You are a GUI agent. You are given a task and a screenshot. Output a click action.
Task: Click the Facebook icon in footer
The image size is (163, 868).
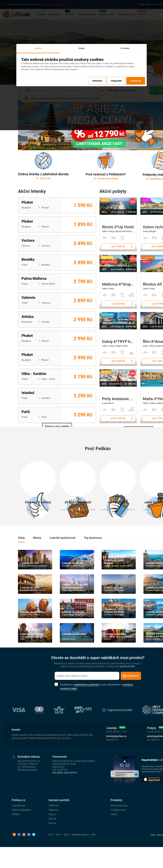[19, 834]
